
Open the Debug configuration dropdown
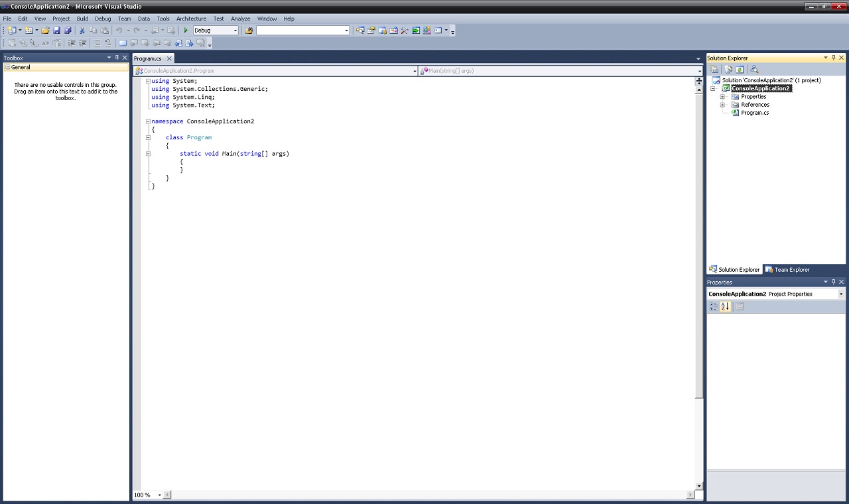tap(235, 31)
